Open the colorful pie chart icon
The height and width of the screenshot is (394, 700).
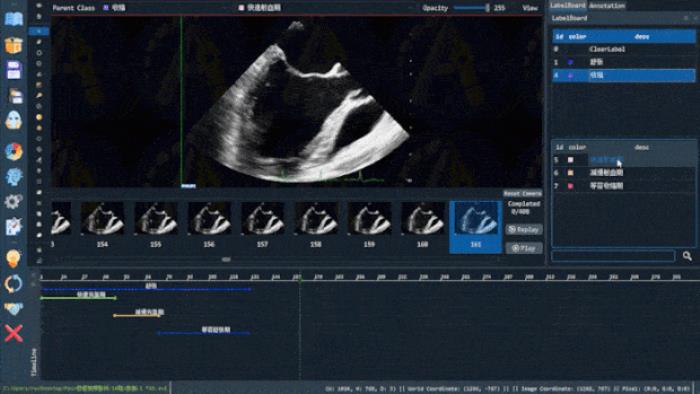tap(13, 152)
